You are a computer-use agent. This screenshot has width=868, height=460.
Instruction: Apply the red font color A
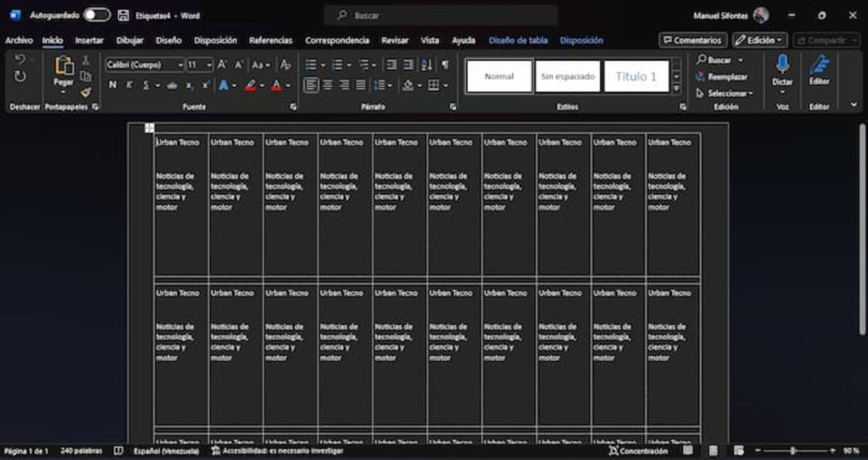tap(276, 85)
